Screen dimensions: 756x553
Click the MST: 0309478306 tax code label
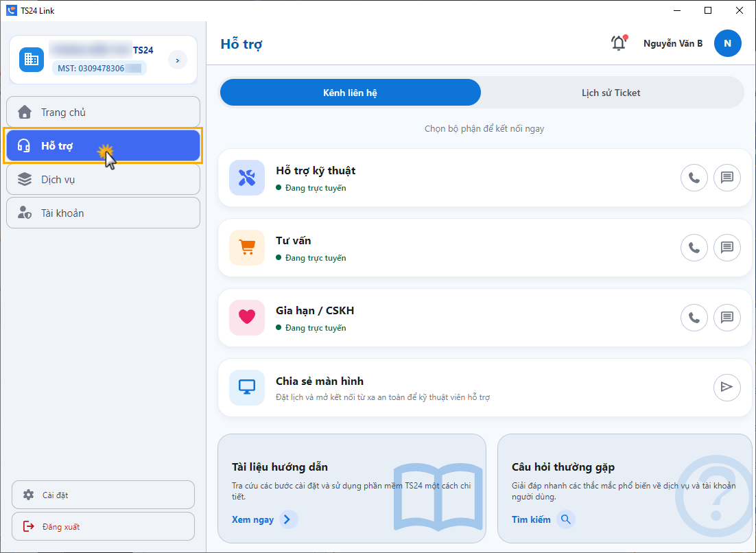(99, 69)
